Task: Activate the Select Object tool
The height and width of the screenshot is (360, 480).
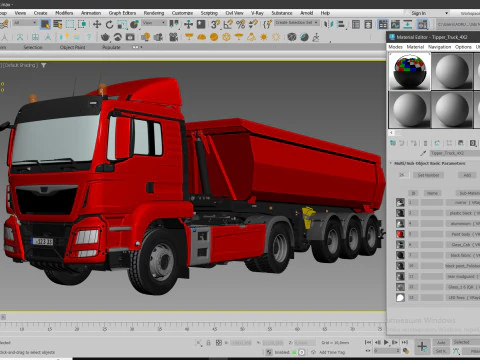Action: pyautogui.click(x=45, y=24)
